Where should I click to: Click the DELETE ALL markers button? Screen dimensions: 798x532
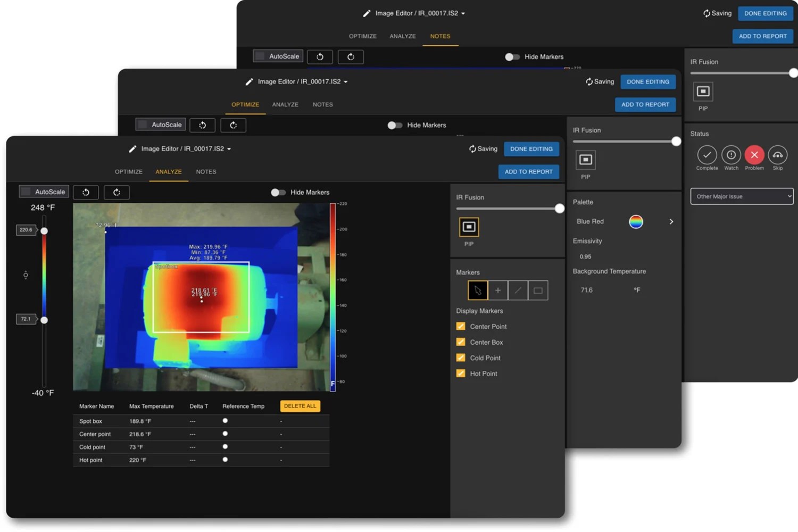click(300, 405)
